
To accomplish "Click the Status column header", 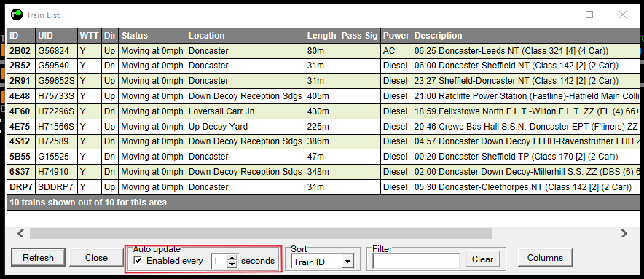I will pyautogui.click(x=152, y=36).
